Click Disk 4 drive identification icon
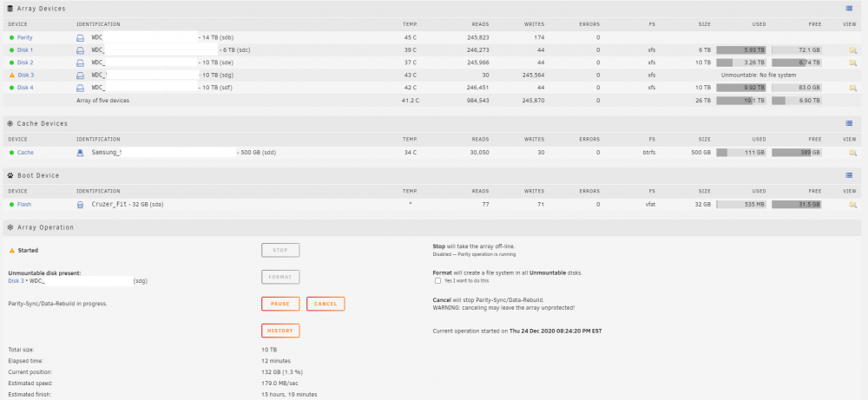The image size is (868, 400). click(x=80, y=88)
